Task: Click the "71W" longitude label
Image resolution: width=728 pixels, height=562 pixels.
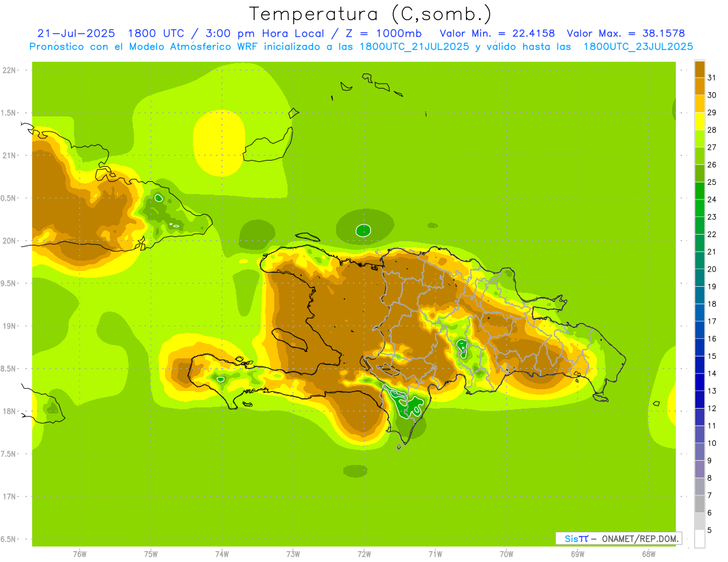Action: click(x=435, y=554)
